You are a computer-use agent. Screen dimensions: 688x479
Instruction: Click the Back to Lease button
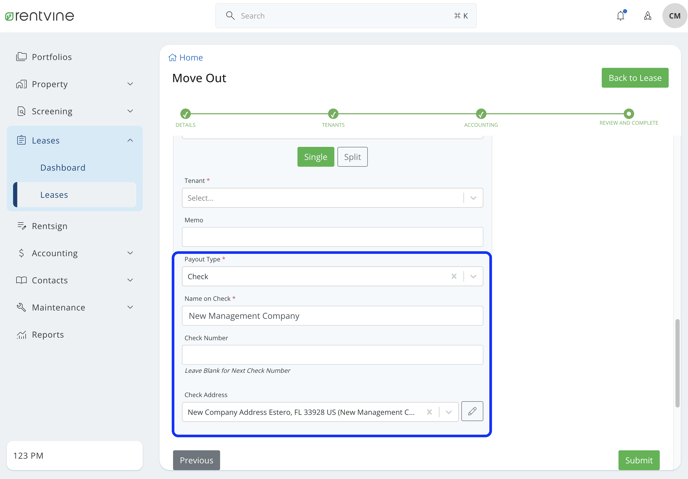click(635, 78)
